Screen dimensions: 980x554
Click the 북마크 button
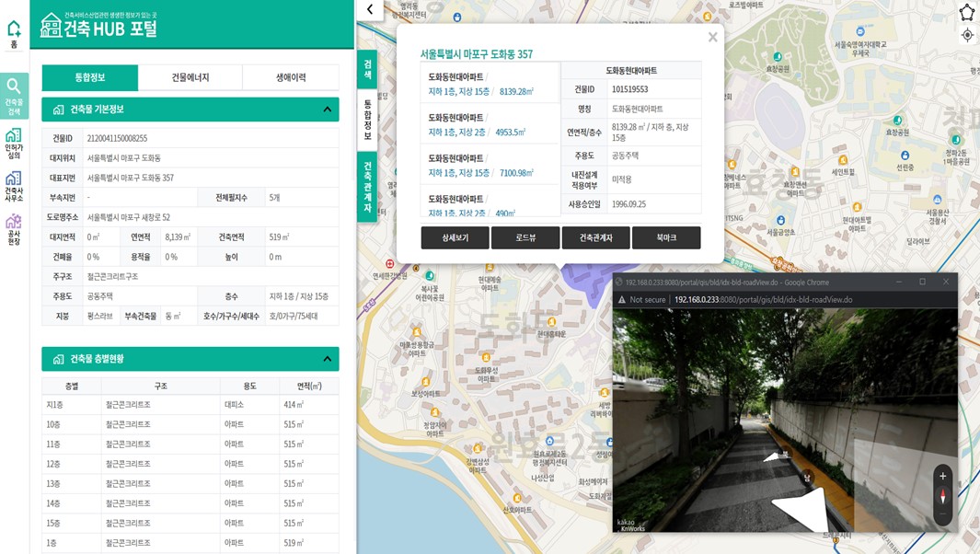point(665,237)
